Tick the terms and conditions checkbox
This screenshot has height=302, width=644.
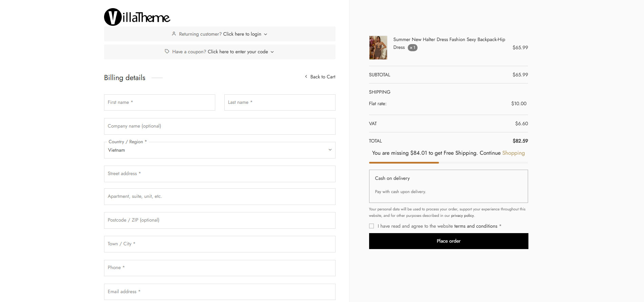pyautogui.click(x=371, y=226)
